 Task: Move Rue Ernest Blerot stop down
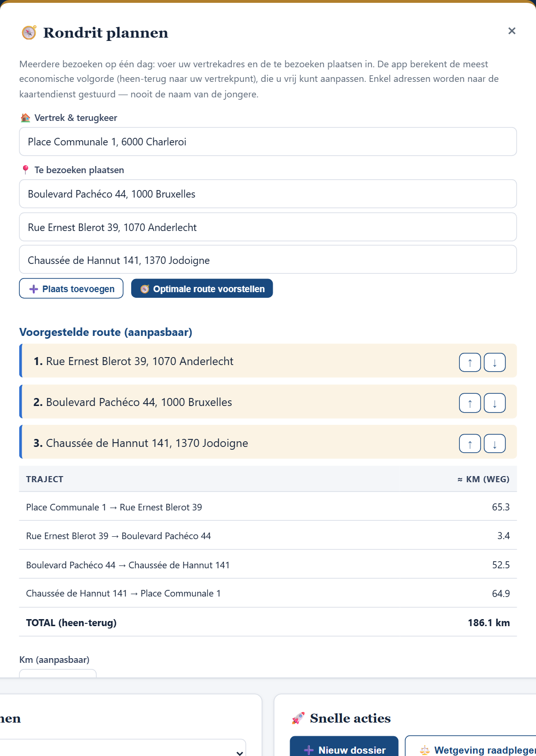coord(495,362)
